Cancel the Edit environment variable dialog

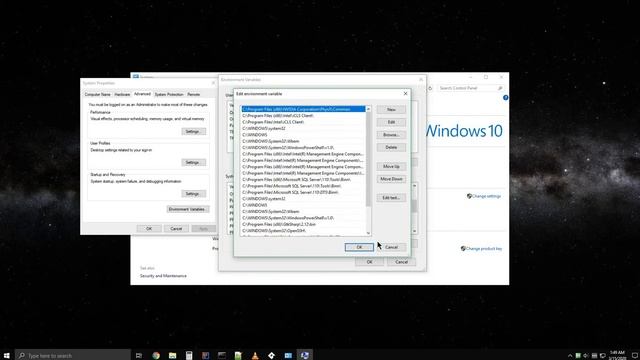[x=391, y=247]
